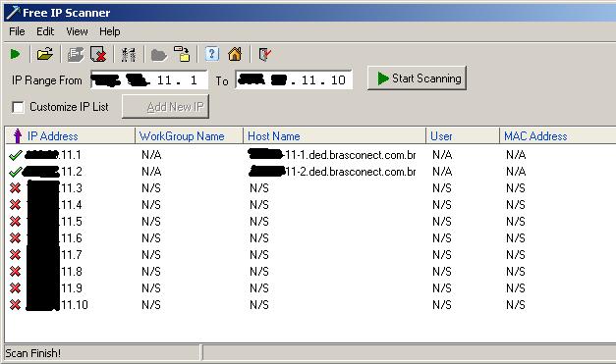Screen dimensions: 616x364
Task: Click the purple sort arrow in IP Address header
Action: coord(18,135)
